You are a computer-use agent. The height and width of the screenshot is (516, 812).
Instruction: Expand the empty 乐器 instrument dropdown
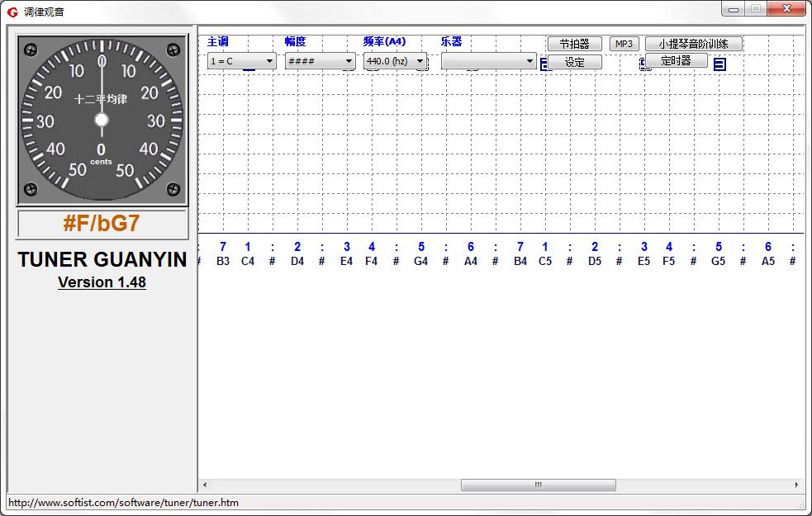click(x=488, y=61)
